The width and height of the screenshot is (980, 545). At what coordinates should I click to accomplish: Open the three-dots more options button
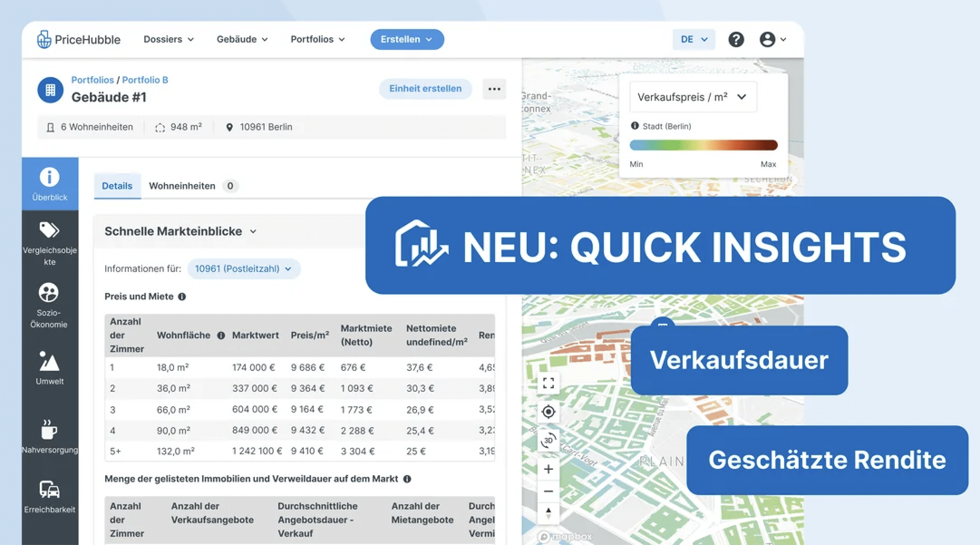tap(494, 89)
